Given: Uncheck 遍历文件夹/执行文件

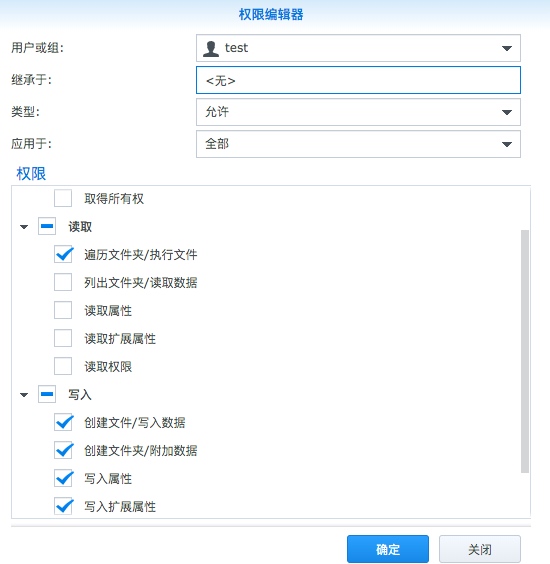Looking at the screenshot, I should [63, 254].
